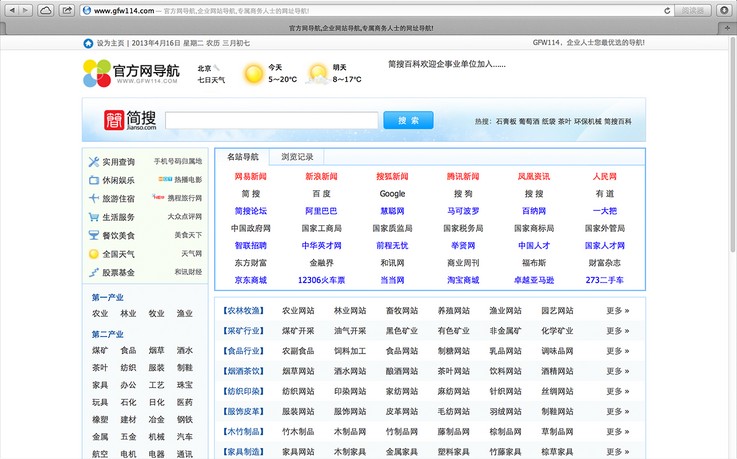Expand 更多 in 家具制造 row
Image resolution: width=737 pixels, height=459 pixels.
pos(618,452)
